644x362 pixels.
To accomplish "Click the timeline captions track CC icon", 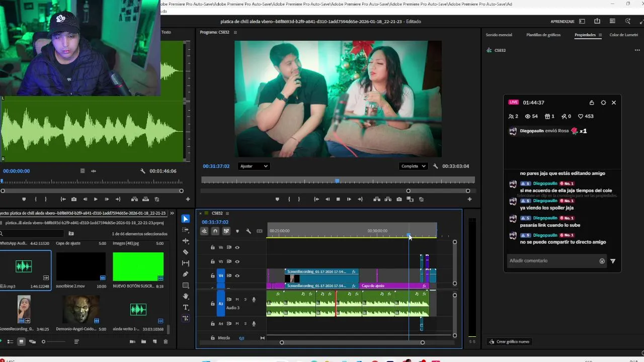I will (x=260, y=231).
